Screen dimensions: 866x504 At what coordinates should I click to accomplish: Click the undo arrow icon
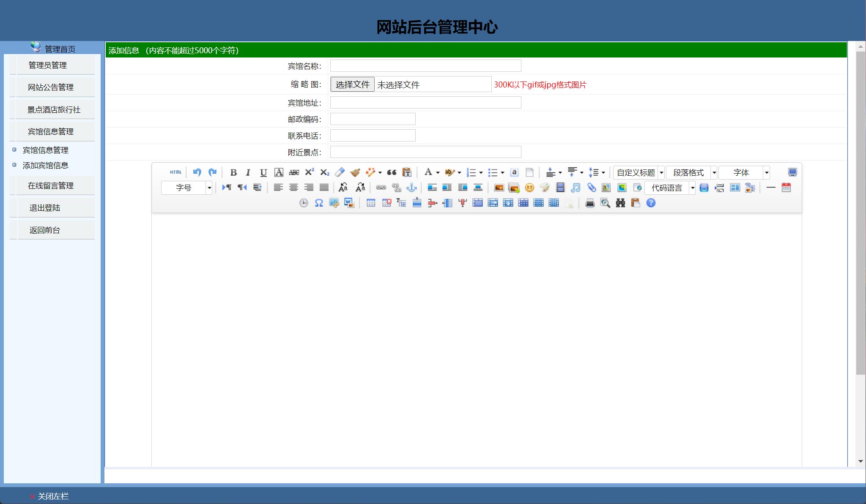(197, 172)
